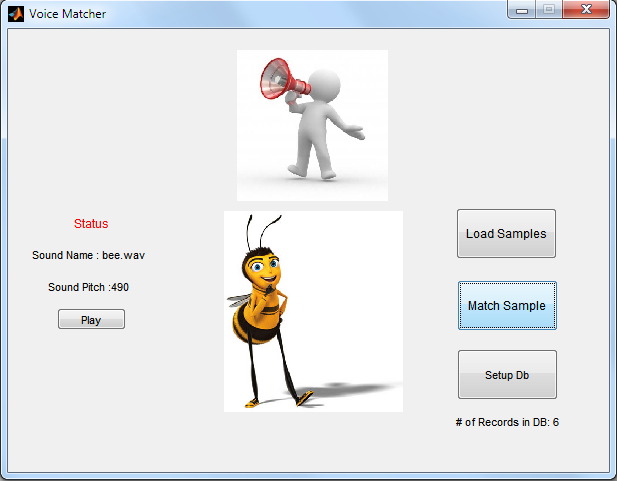Select the megaphone figure image
Viewport: 617px width, 481px height.
[x=312, y=125]
